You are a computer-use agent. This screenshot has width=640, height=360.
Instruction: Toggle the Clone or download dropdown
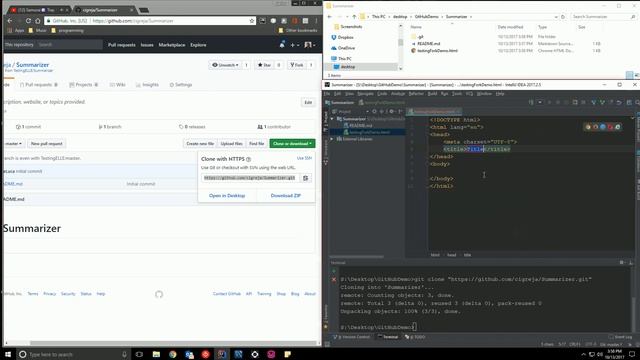click(292, 144)
